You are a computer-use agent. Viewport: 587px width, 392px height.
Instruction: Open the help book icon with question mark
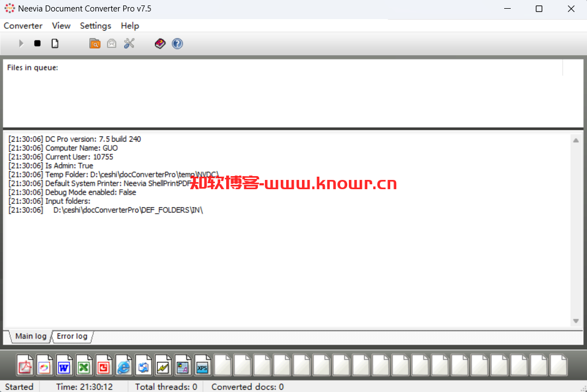[x=160, y=44]
